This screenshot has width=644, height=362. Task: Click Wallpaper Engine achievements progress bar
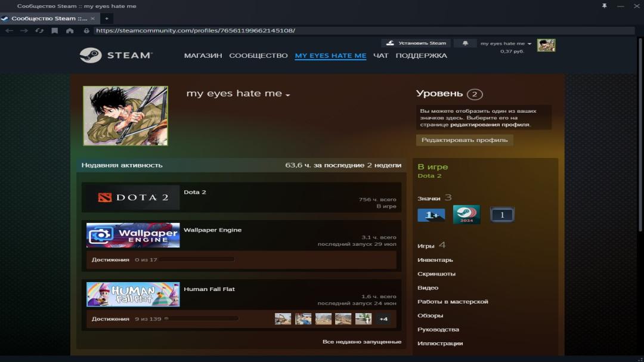coord(197,259)
